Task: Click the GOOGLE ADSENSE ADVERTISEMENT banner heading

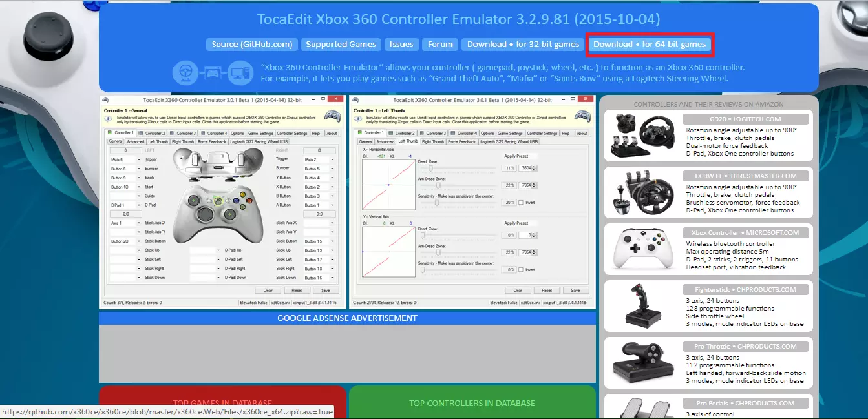Action: pyautogui.click(x=347, y=318)
